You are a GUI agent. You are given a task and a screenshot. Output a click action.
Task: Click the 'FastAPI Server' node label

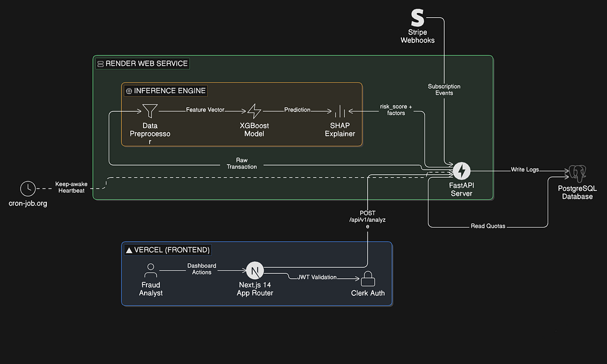[461, 189]
